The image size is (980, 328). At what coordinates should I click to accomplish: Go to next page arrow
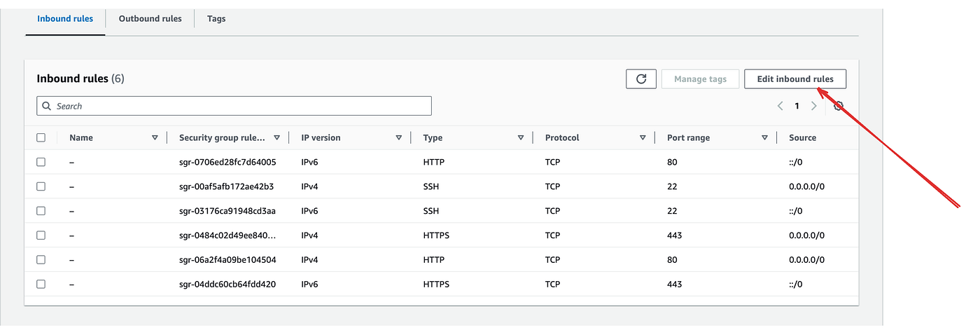coord(813,107)
